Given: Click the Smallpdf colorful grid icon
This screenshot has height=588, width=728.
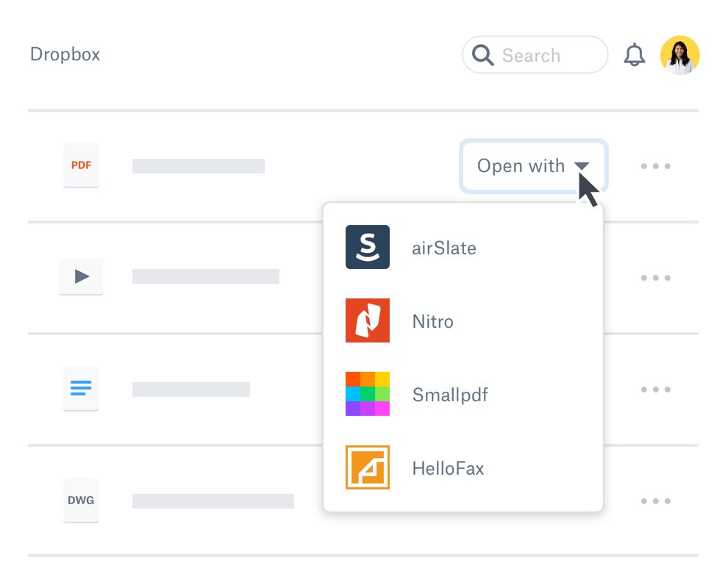Looking at the screenshot, I should click(368, 394).
